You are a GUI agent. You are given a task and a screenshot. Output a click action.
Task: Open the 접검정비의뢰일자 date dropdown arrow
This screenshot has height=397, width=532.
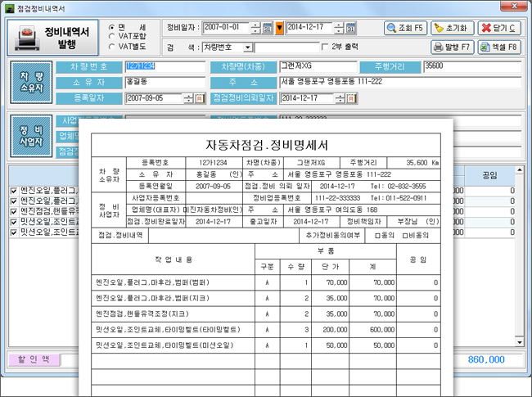point(339,98)
